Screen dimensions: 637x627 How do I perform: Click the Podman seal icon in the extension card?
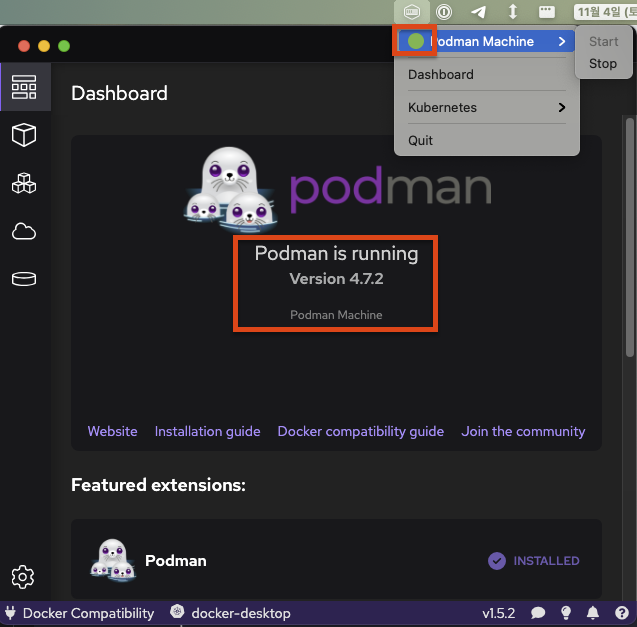(113, 560)
